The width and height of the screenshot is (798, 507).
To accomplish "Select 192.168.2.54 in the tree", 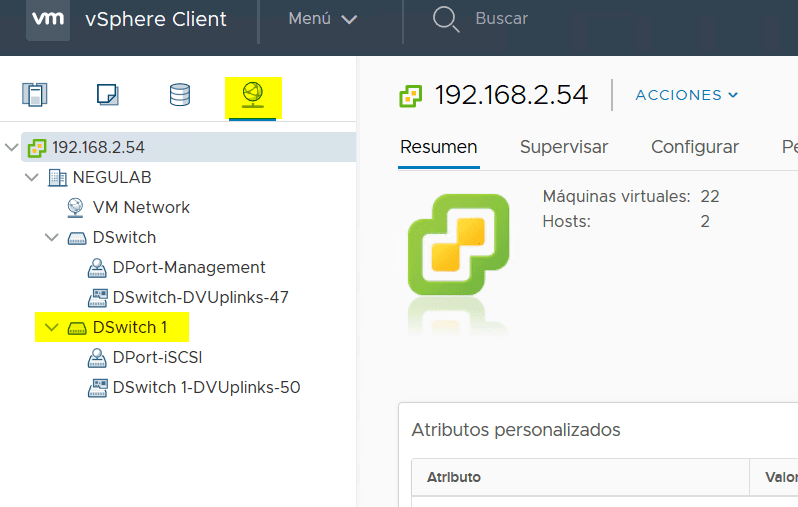I will tap(98, 148).
